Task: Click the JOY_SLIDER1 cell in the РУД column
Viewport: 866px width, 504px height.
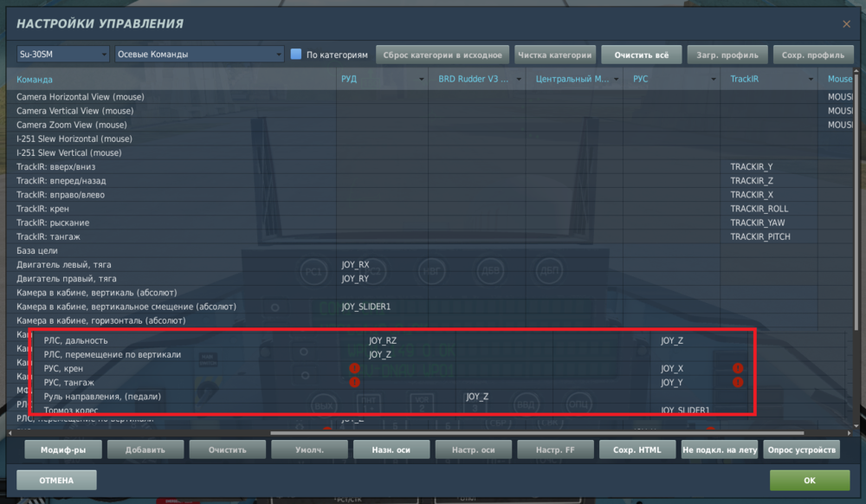Action: pyautogui.click(x=382, y=307)
